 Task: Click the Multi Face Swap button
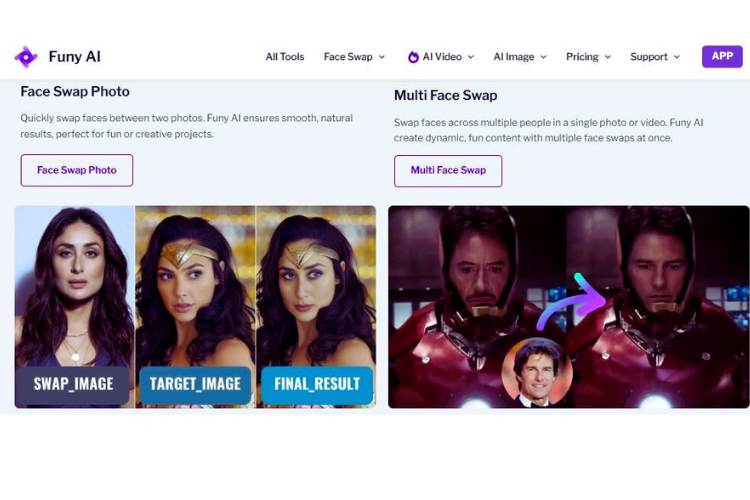pyautogui.click(x=448, y=170)
